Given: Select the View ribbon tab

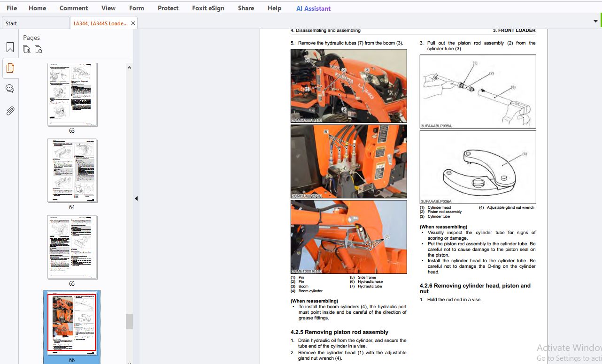Looking at the screenshot, I should pyautogui.click(x=108, y=8).
